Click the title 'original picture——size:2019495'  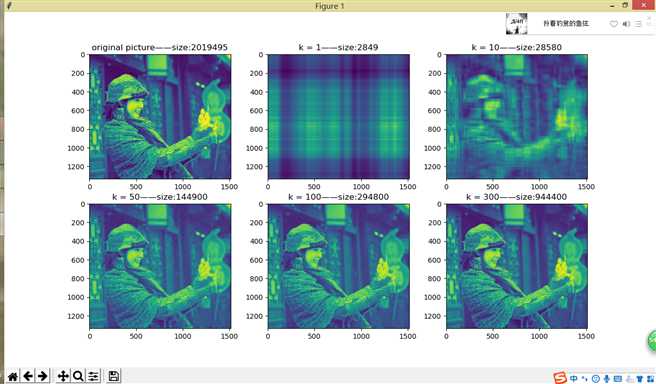click(159, 47)
